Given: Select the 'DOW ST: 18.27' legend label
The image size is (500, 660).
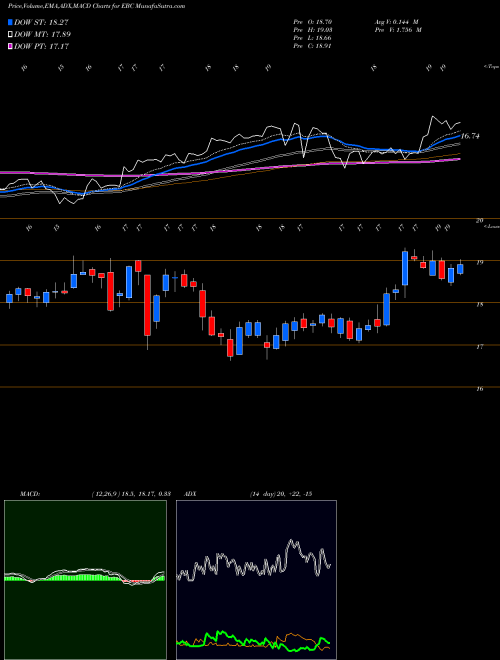Looking at the screenshot, I should pyautogui.click(x=41, y=22).
